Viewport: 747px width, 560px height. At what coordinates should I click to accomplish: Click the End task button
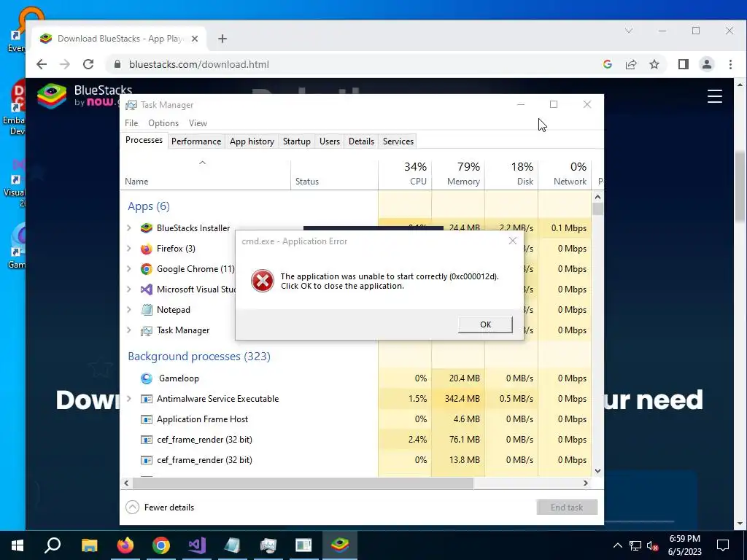pyautogui.click(x=566, y=507)
